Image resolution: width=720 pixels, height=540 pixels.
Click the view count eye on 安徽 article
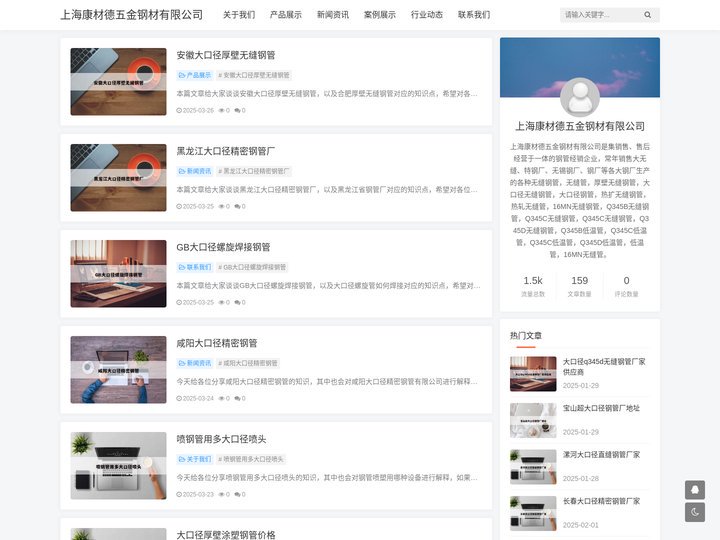(x=221, y=111)
